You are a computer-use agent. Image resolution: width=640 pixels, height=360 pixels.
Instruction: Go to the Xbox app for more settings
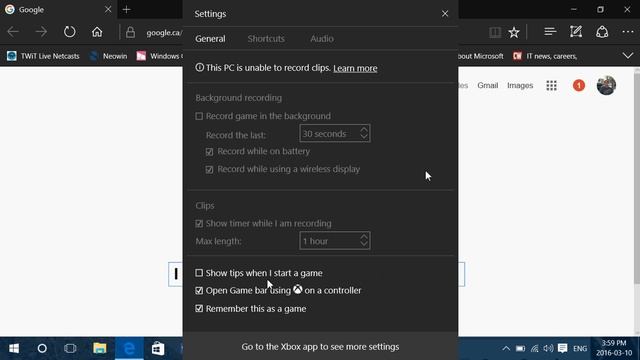pos(320,347)
